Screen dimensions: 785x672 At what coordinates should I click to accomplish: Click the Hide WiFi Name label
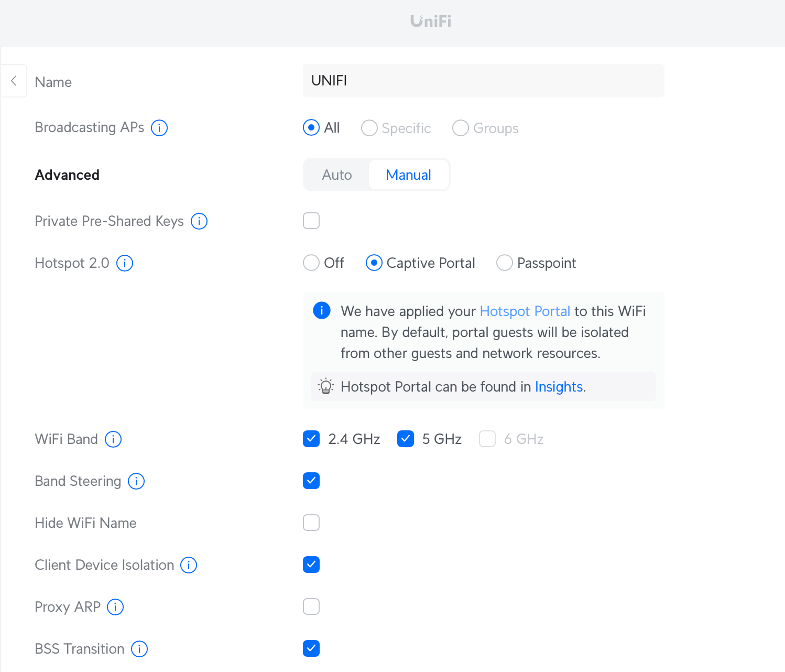[85, 523]
